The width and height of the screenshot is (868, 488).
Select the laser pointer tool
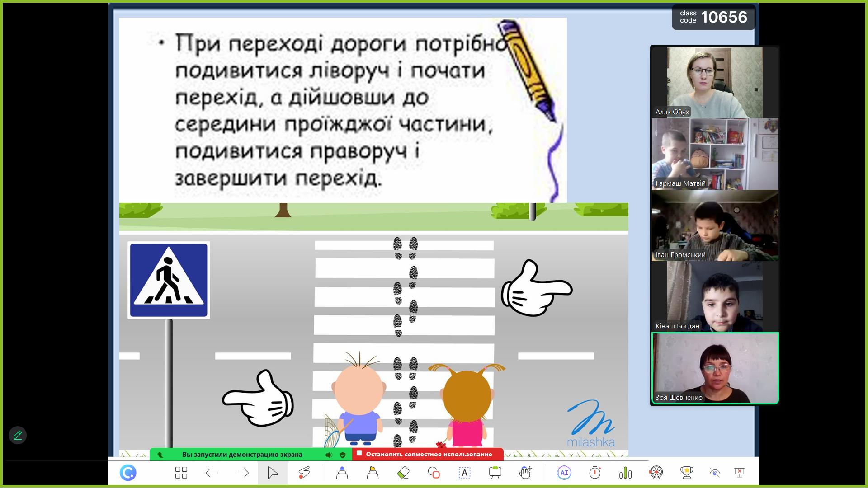(x=304, y=473)
